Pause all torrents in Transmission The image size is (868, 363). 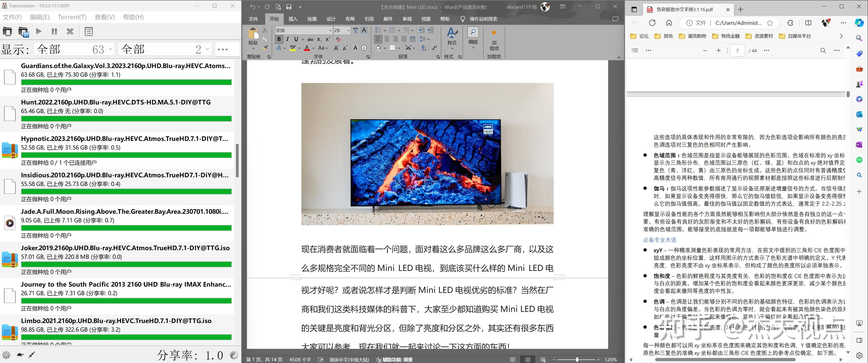(x=54, y=31)
